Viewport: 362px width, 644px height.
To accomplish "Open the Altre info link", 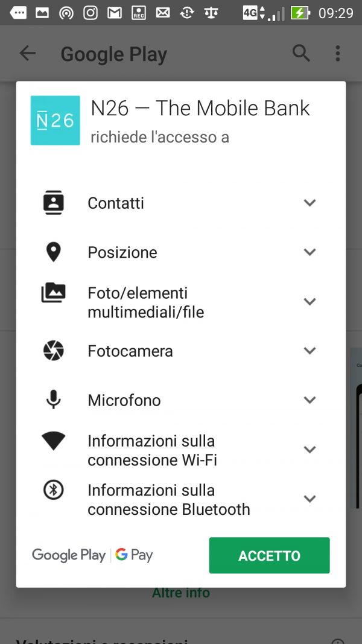I will pyautogui.click(x=181, y=593).
